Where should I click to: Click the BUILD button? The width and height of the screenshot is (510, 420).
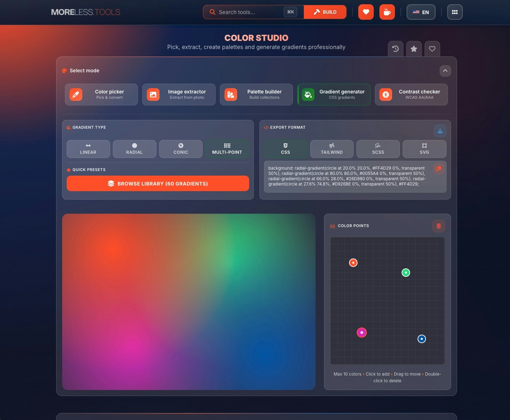coord(325,12)
